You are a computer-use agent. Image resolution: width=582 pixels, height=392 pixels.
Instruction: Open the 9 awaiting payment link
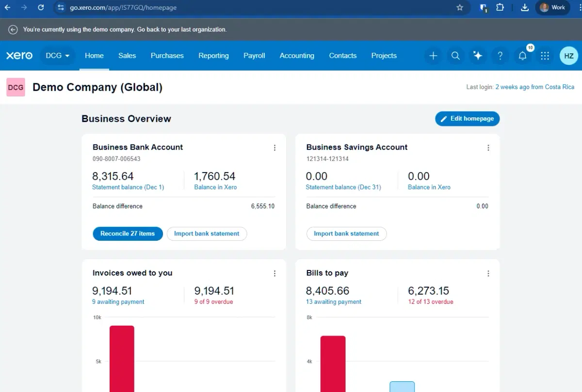(x=118, y=302)
